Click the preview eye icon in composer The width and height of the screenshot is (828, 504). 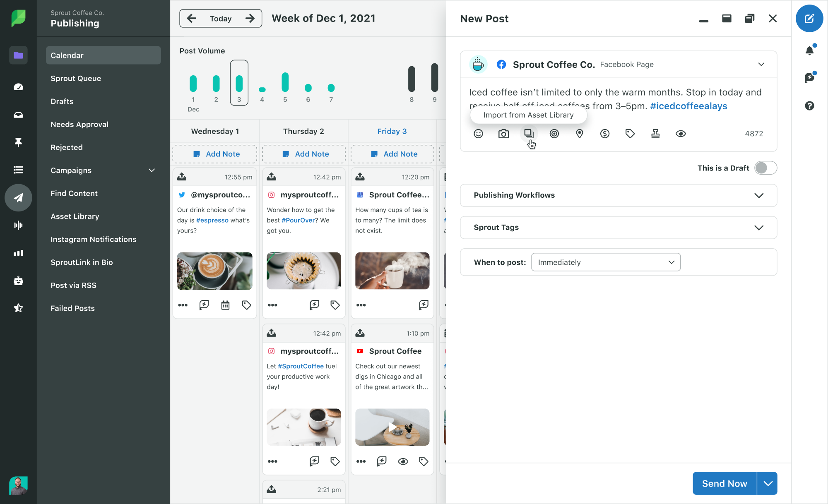click(x=681, y=134)
